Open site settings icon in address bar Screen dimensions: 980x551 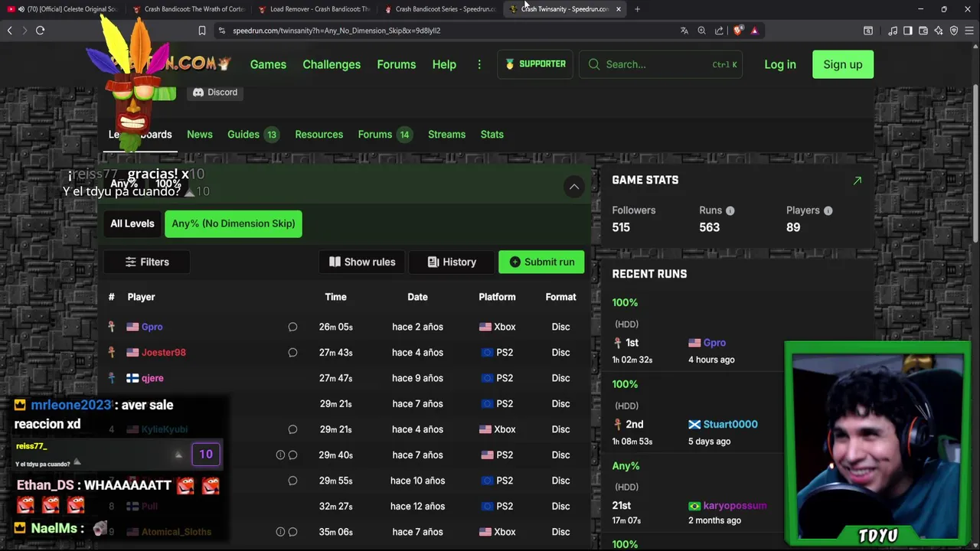[221, 31]
